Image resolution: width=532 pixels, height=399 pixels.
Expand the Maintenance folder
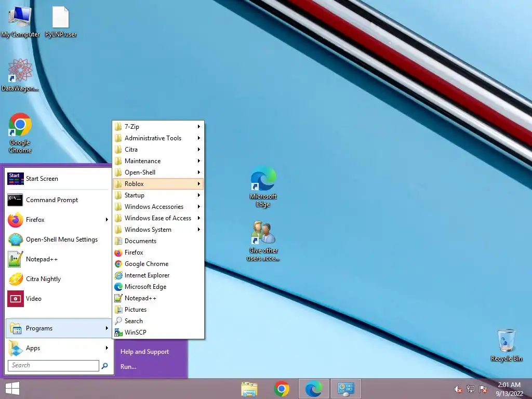(158, 161)
